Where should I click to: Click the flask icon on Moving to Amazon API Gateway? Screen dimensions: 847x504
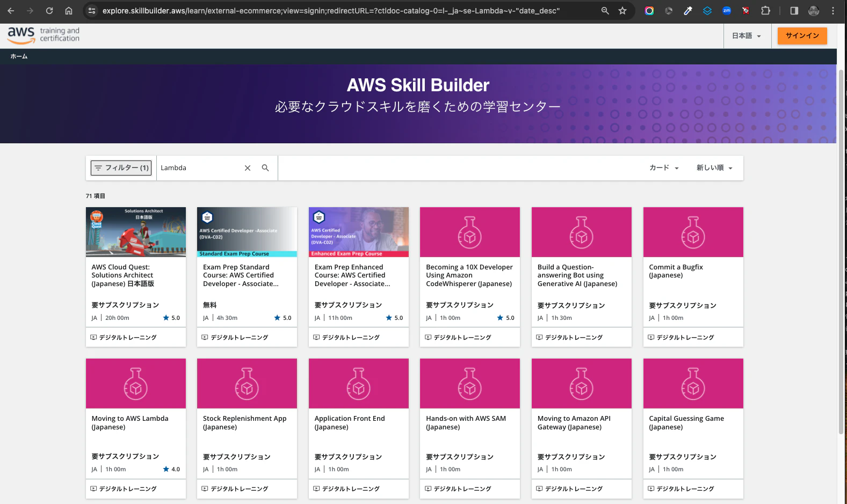point(582,384)
